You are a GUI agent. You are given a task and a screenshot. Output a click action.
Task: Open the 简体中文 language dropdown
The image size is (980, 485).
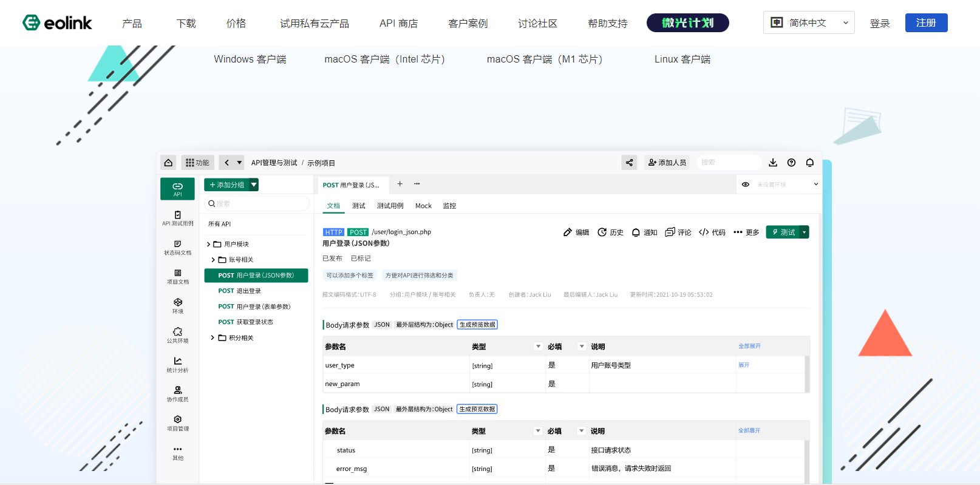click(808, 23)
